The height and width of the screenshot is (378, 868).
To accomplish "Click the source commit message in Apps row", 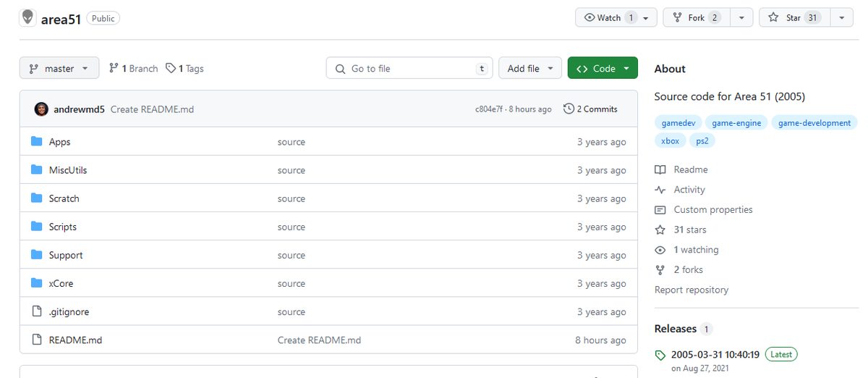I will 292,142.
